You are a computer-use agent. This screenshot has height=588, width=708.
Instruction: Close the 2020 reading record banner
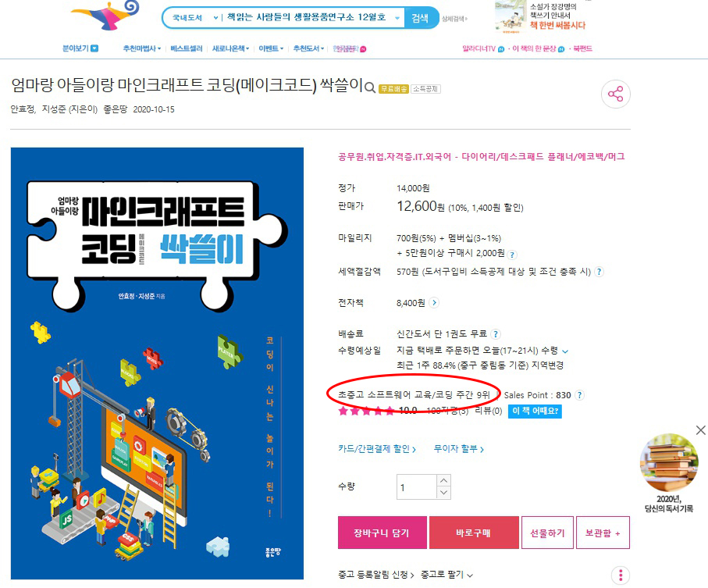pyautogui.click(x=700, y=430)
